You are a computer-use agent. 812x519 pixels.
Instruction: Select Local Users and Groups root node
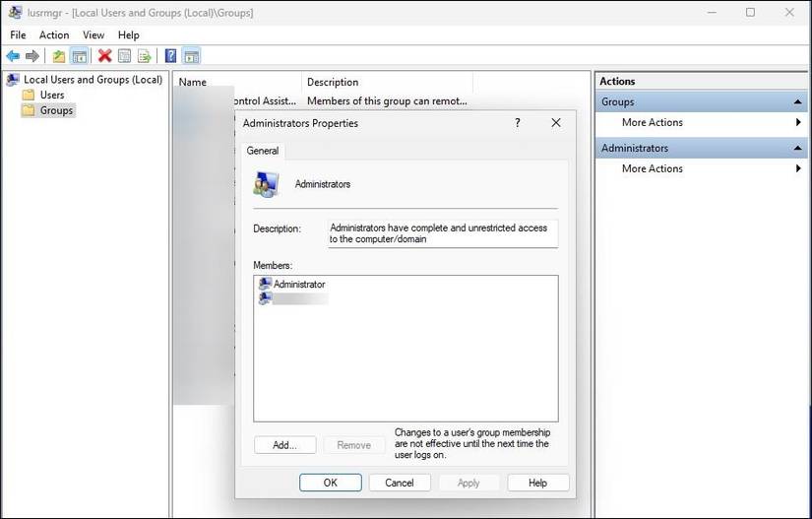pos(93,79)
